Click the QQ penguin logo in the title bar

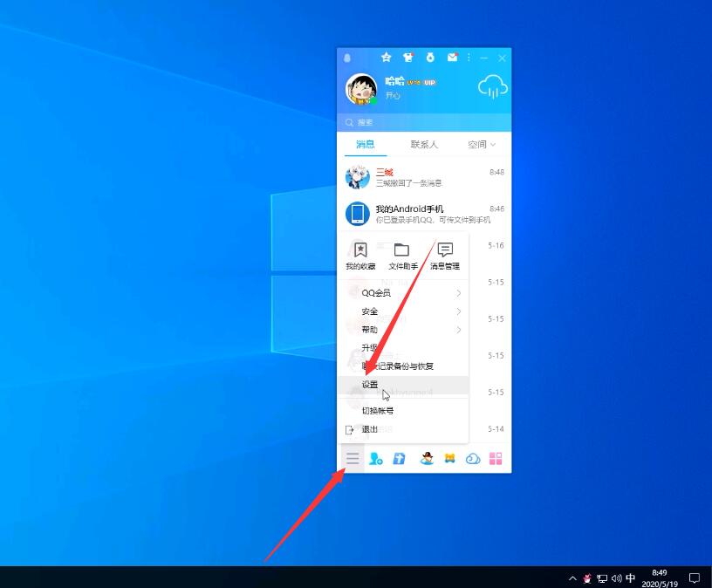[x=347, y=58]
